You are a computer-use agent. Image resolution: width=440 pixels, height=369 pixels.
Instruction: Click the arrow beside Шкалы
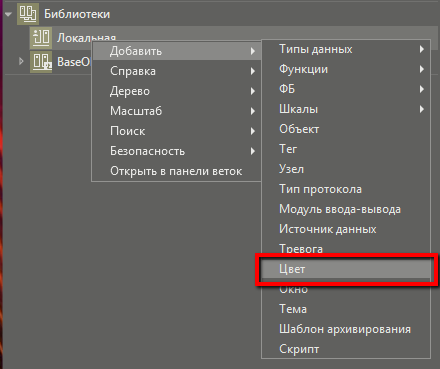point(422,109)
